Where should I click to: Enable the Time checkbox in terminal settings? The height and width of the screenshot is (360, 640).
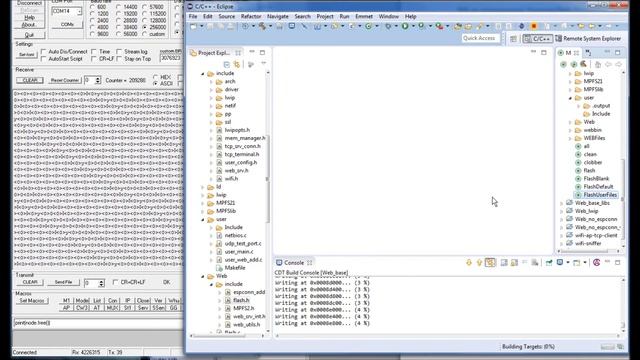[x=94, y=52]
